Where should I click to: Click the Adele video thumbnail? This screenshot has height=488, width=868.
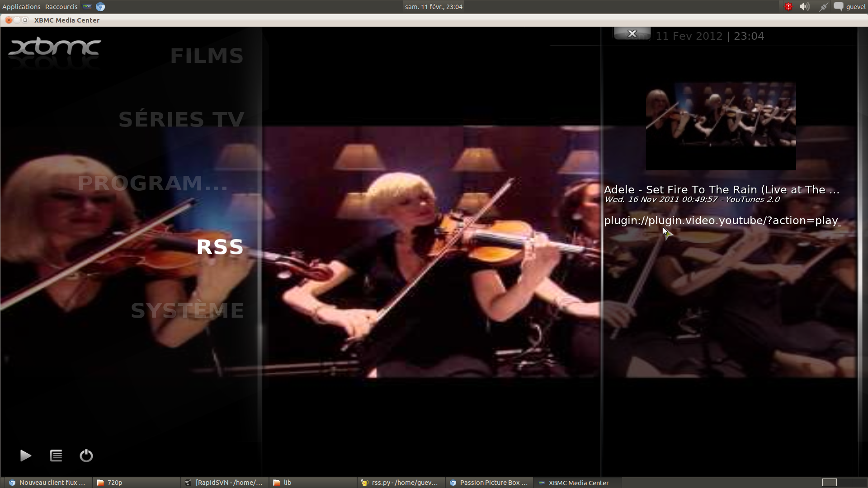point(721,126)
